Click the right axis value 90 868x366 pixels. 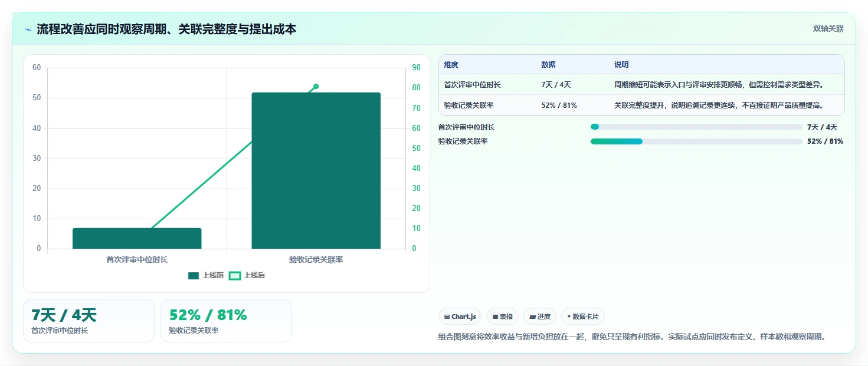click(416, 68)
